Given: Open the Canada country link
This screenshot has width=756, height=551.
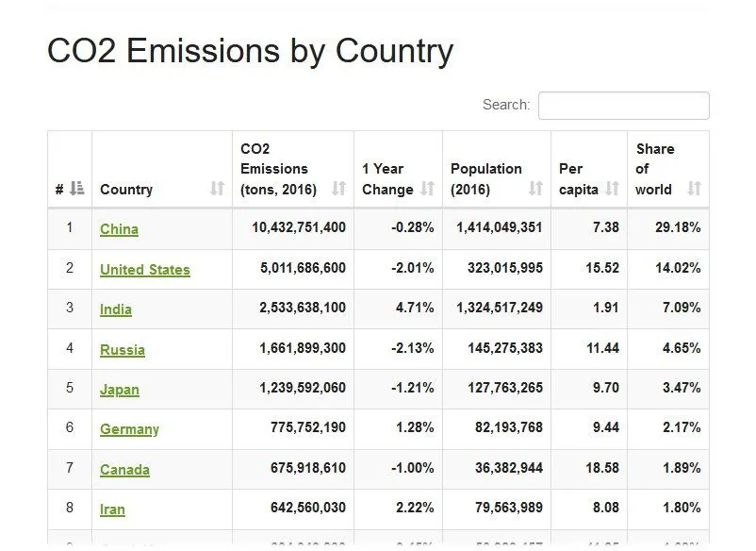Looking at the screenshot, I should pos(124,470).
